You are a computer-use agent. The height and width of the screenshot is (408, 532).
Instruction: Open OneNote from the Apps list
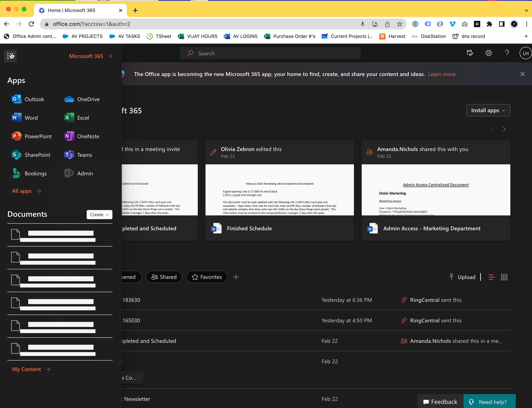[82, 136]
